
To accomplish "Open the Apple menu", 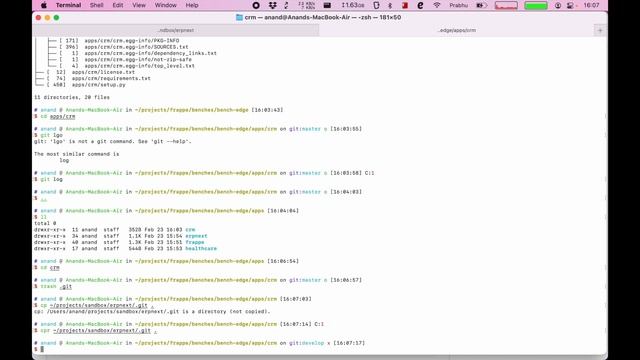I will [44, 5].
